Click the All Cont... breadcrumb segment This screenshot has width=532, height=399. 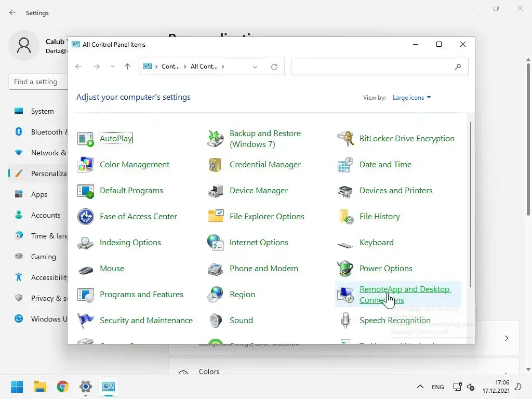click(204, 66)
